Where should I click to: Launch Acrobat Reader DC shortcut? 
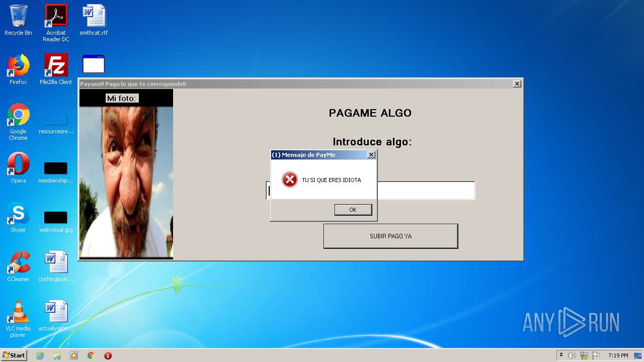pyautogui.click(x=56, y=23)
